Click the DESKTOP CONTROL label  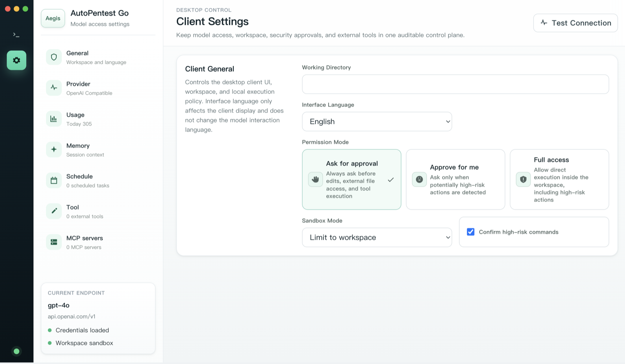[204, 10]
